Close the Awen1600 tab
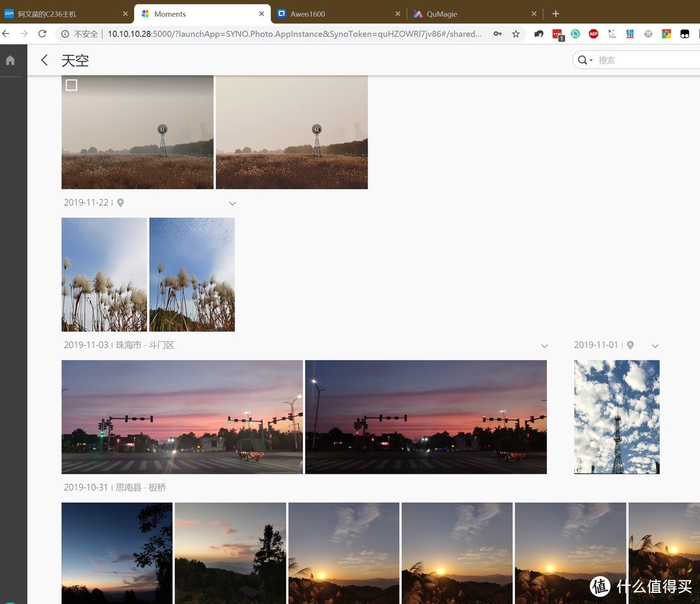The width and height of the screenshot is (700, 604). (398, 14)
